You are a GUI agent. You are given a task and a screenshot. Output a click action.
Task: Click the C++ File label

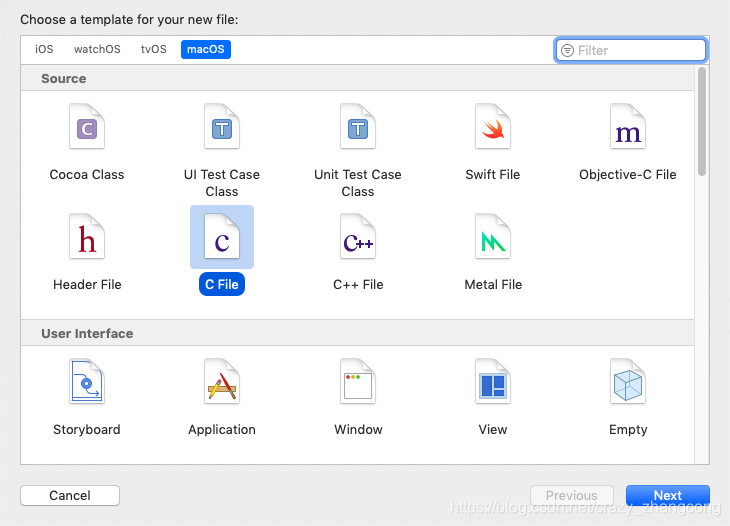coord(358,284)
